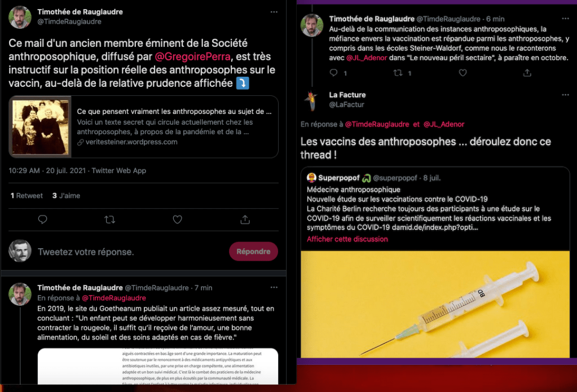577x392 pixels.
Task: Open the @JL_Adenor mention in La Facture's reply
Action: (x=444, y=125)
